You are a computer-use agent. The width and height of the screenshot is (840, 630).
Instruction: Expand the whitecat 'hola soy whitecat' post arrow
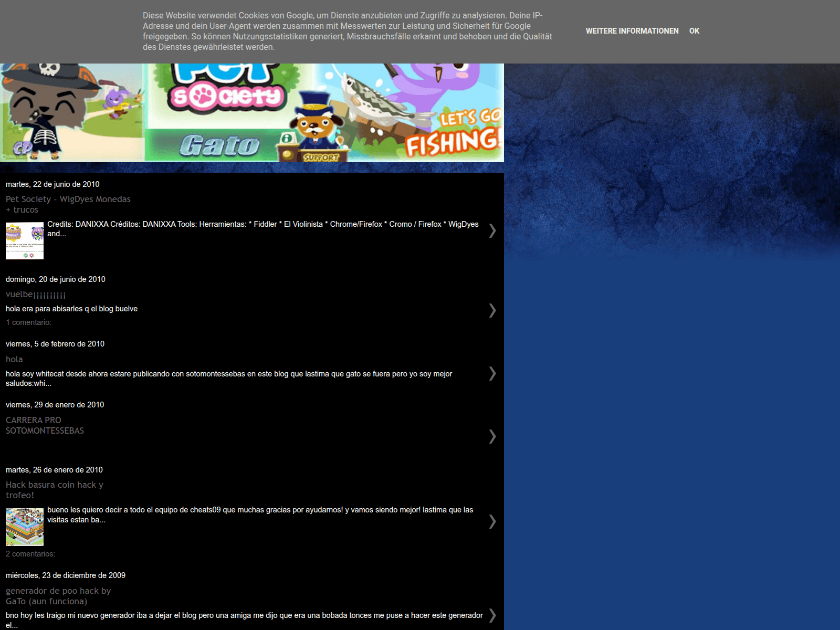pyautogui.click(x=492, y=373)
